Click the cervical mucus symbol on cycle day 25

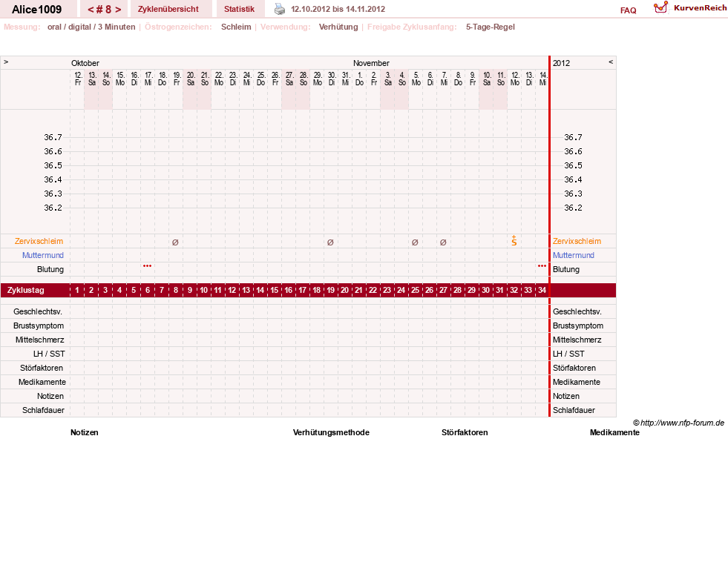[415, 242]
